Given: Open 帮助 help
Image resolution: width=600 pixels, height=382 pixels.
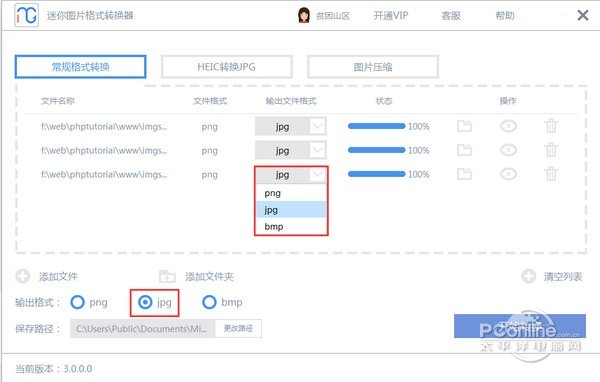Looking at the screenshot, I should (505, 15).
